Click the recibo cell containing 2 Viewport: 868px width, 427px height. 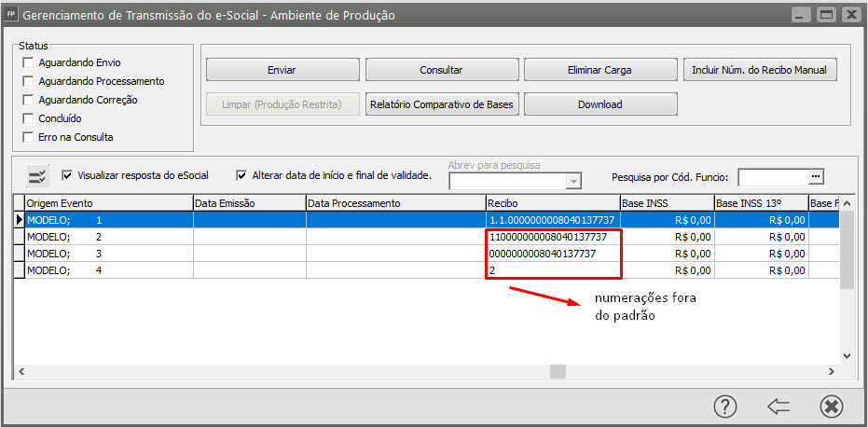click(553, 270)
